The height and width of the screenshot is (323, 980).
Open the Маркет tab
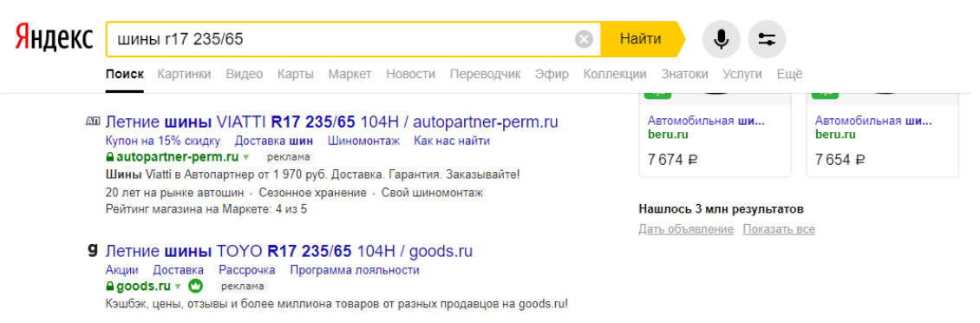point(350,75)
